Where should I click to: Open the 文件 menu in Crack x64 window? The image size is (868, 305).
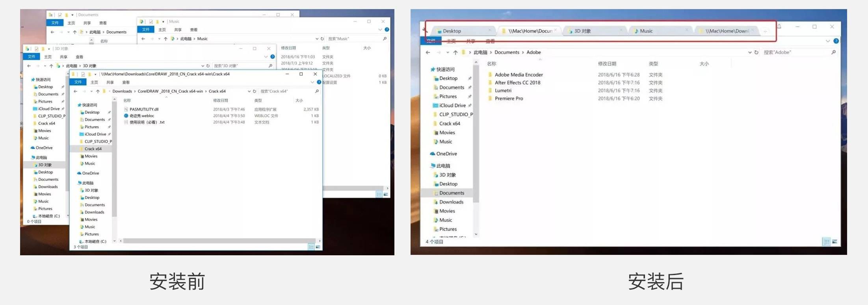point(78,82)
